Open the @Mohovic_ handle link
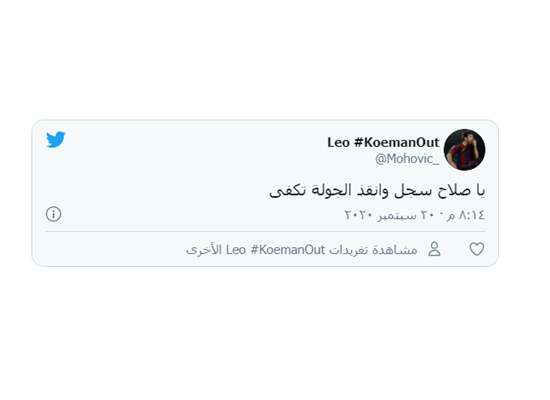Viewport: 550px width, 400px height. click(x=407, y=159)
